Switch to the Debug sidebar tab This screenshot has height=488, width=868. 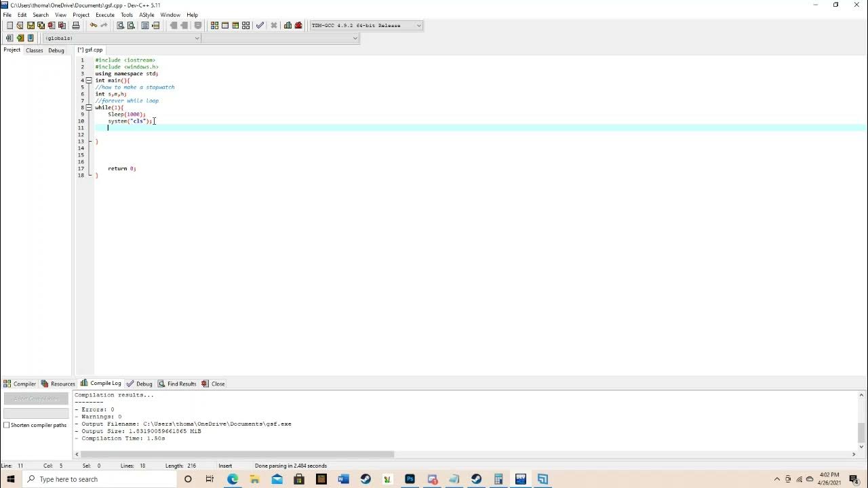pos(56,50)
